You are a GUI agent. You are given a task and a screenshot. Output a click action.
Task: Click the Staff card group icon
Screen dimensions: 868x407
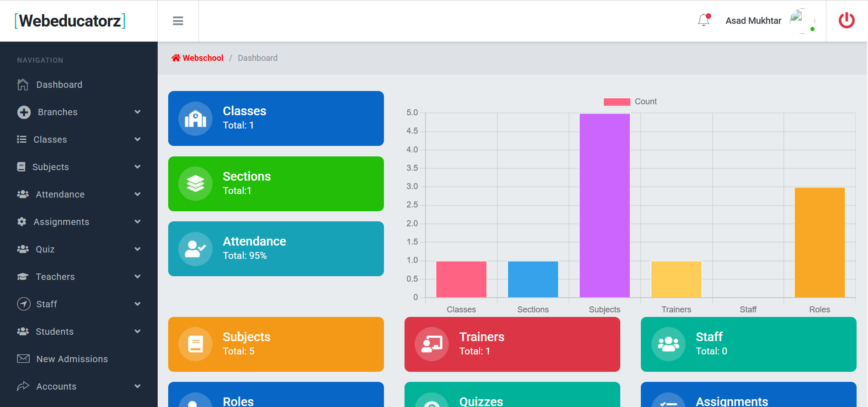(668, 344)
